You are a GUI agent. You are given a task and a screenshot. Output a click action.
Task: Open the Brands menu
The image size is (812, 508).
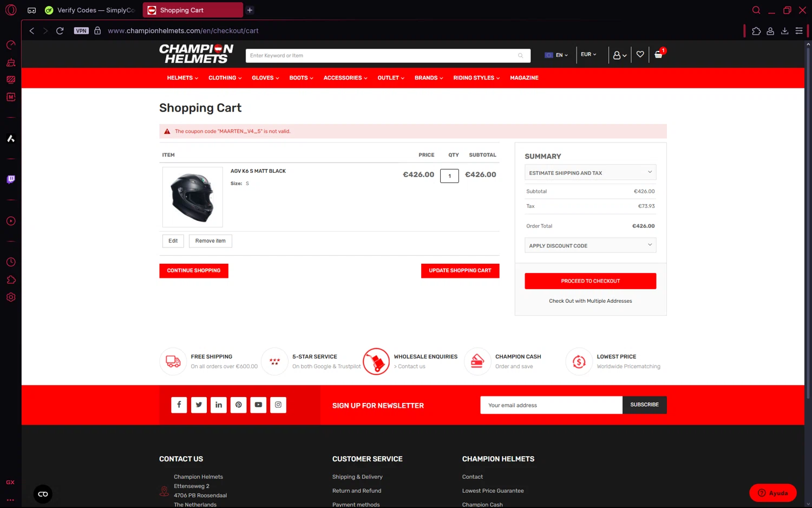[429, 78]
